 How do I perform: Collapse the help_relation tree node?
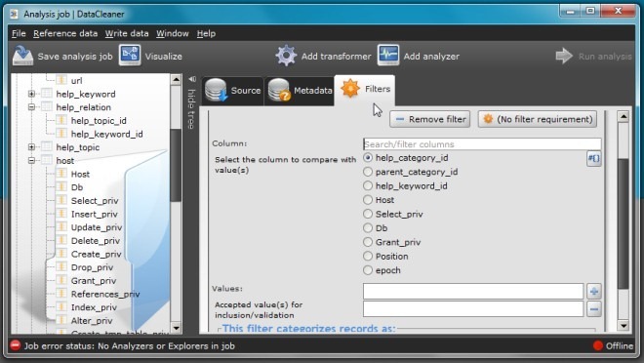[x=31, y=106]
